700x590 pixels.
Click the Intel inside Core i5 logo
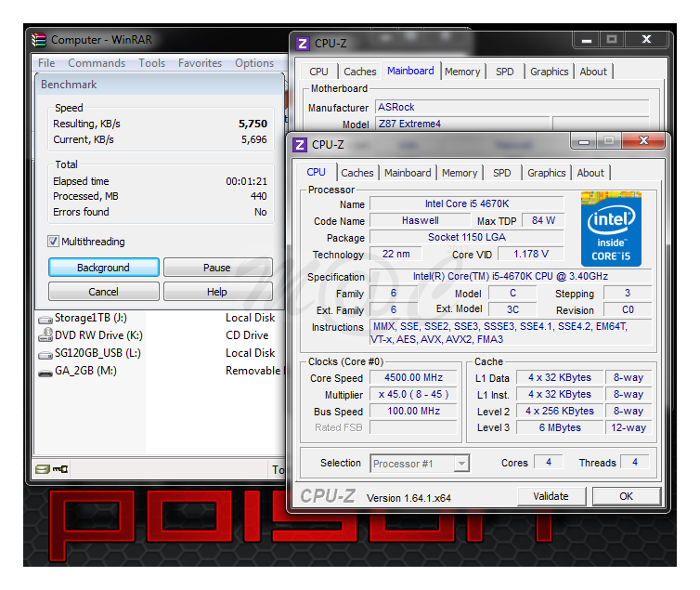[611, 229]
